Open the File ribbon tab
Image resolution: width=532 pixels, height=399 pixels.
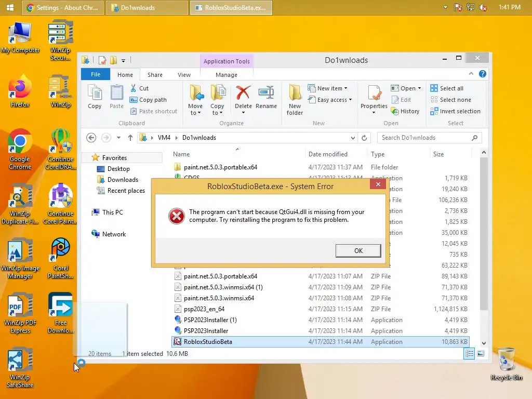pos(96,74)
